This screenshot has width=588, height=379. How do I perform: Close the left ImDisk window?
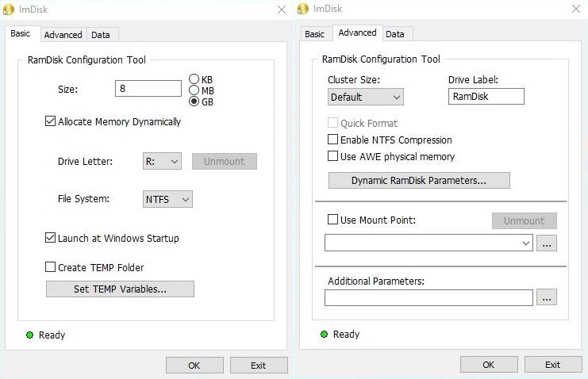pos(282,10)
